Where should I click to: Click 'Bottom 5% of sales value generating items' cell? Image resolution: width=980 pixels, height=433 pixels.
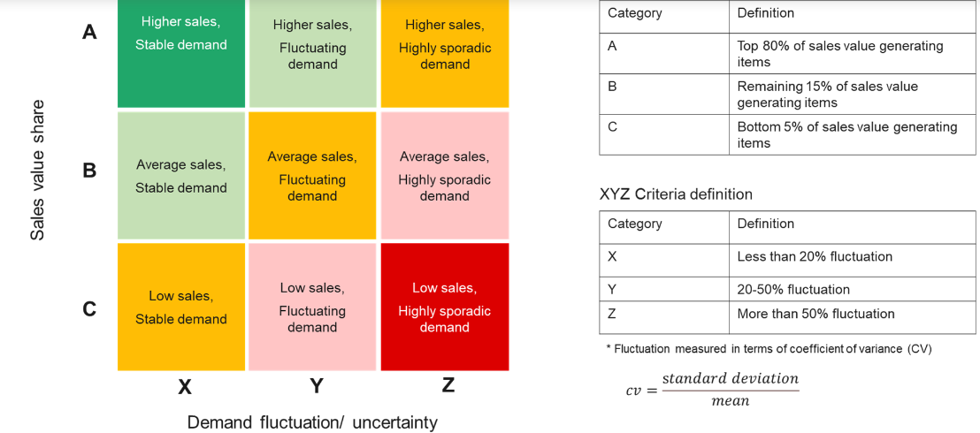click(x=852, y=135)
